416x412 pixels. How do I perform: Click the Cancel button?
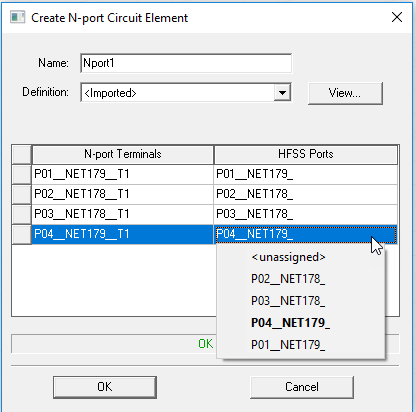click(x=302, y=387)
